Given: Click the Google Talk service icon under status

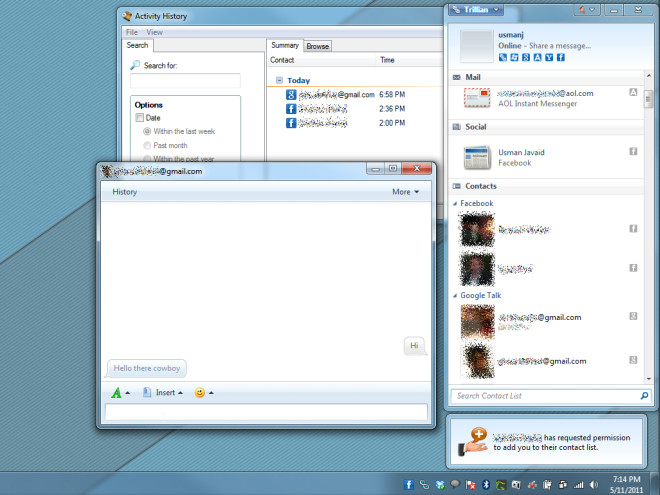Looking at the screenshot, I should tap(526, 57).
